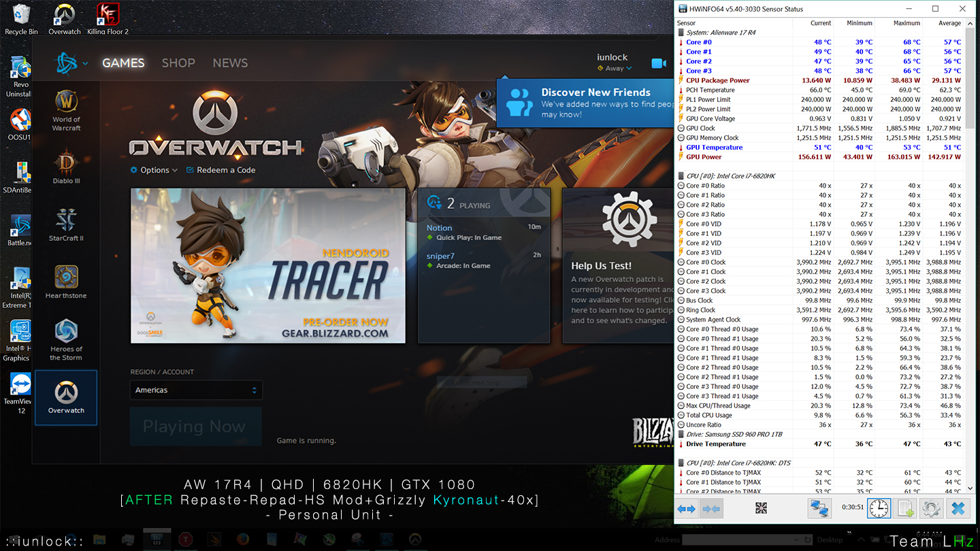Viewport: 980px width, 551px height.
Task: Close sensors with the blue X button
Action: click(958, 508)
